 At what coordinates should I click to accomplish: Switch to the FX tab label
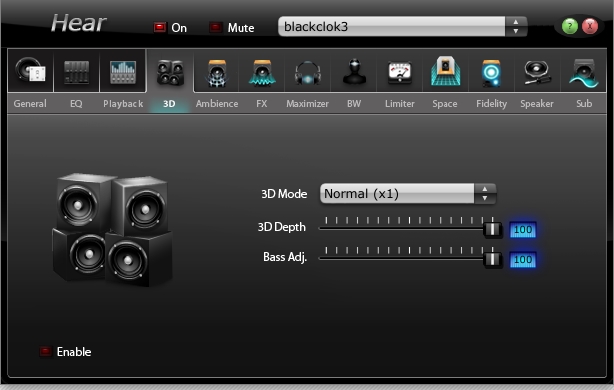tap(262, 104)
